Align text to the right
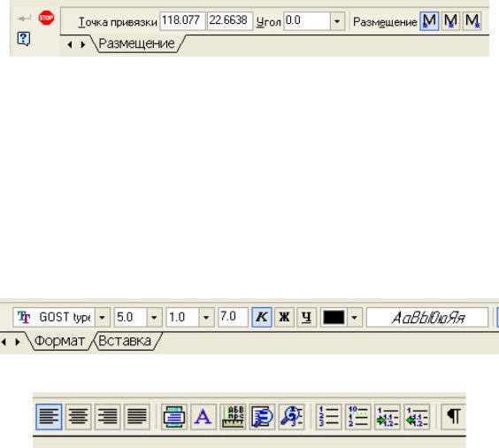 (x=107, y=416)
